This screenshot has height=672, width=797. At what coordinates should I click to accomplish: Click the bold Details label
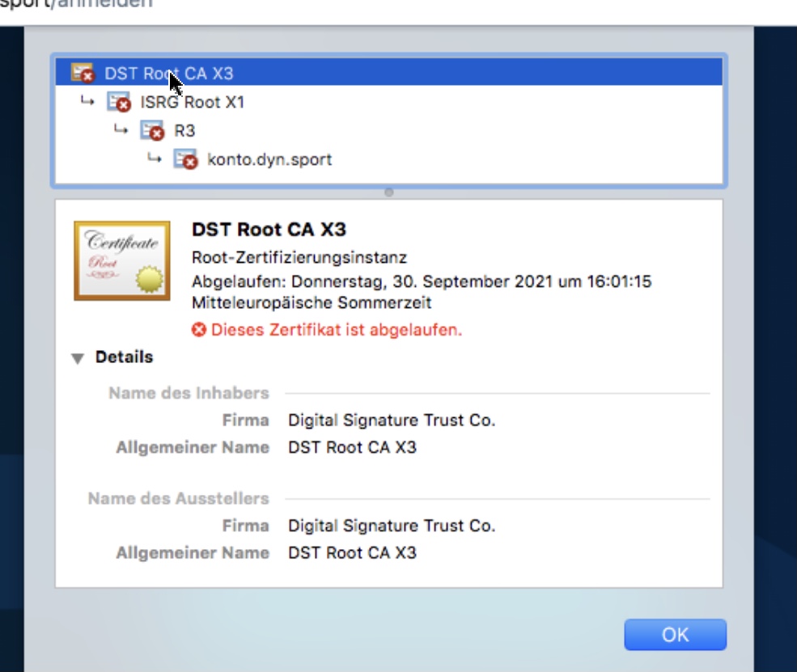pos(124,357)
